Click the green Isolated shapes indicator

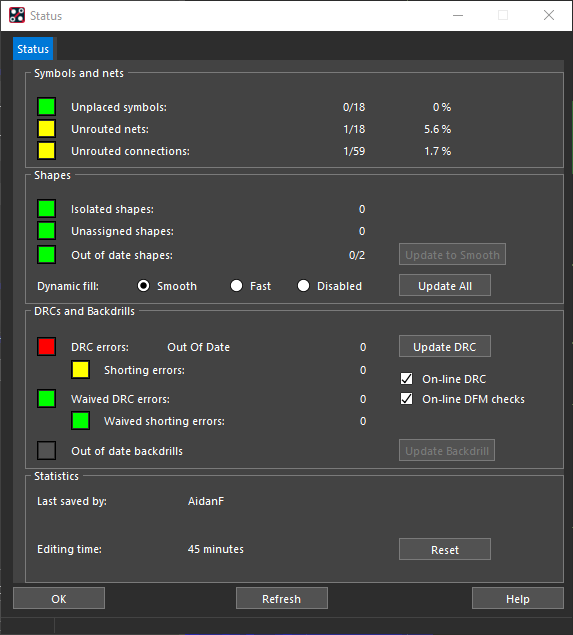tap(47, 209)
